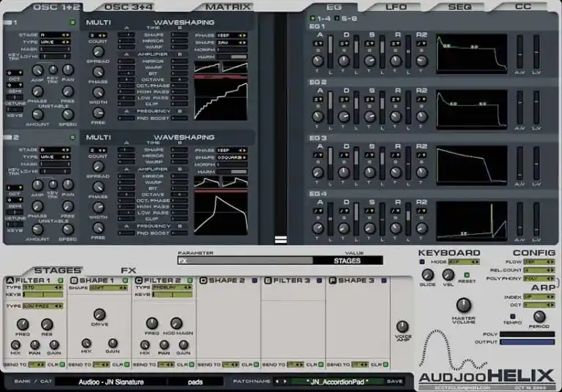Switch to the LFO tab

396,7
